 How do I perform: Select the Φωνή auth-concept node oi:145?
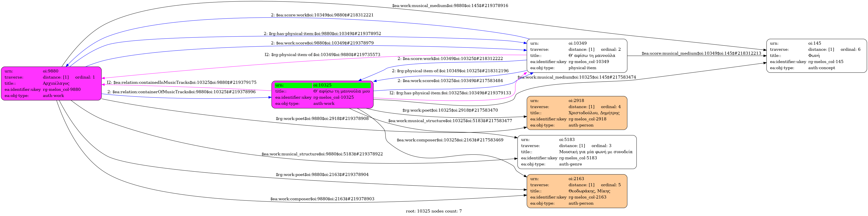click(x=816, y=56)
